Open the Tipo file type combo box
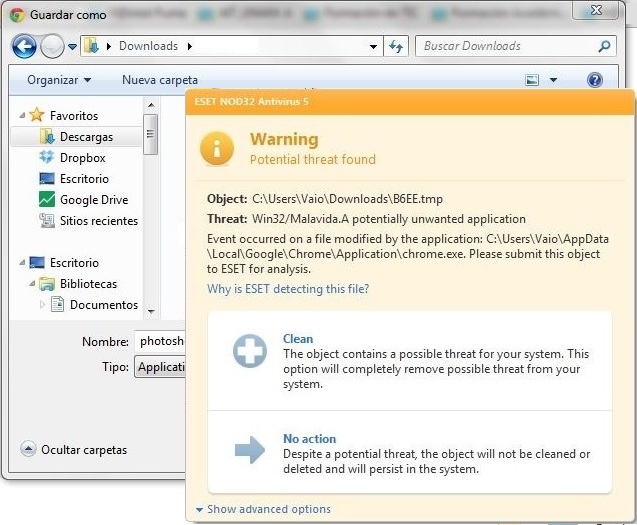This screenshot has height=525, width=637. 160,367
